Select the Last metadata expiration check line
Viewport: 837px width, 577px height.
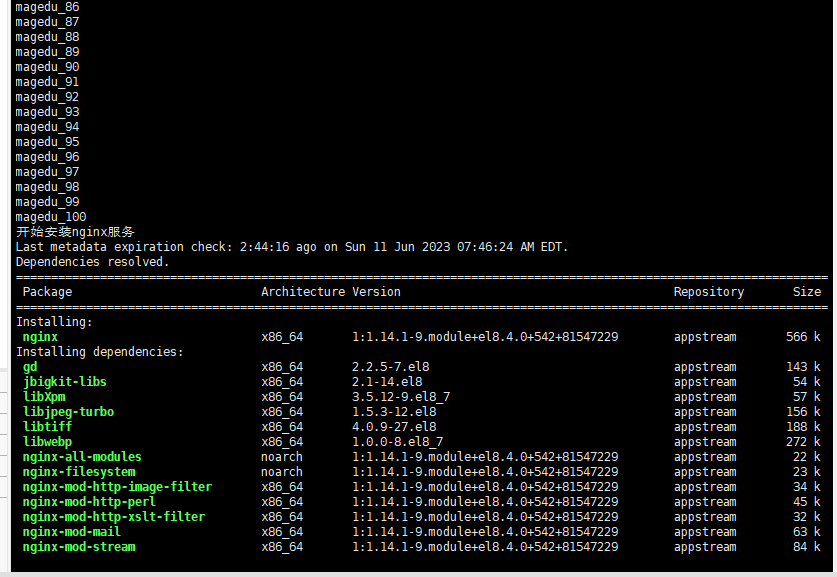pyautogui.click(x=292, y=247)
